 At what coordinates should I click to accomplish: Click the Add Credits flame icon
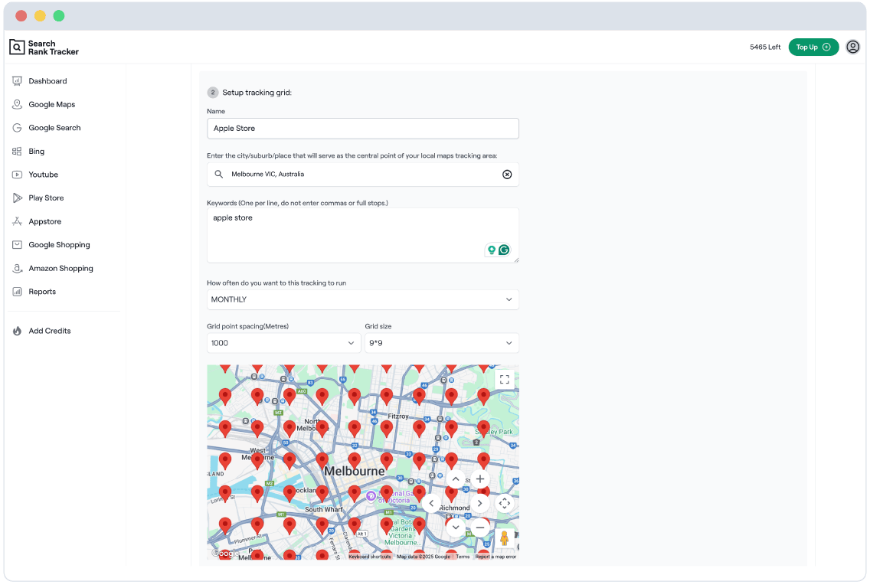tap(17, 332)
